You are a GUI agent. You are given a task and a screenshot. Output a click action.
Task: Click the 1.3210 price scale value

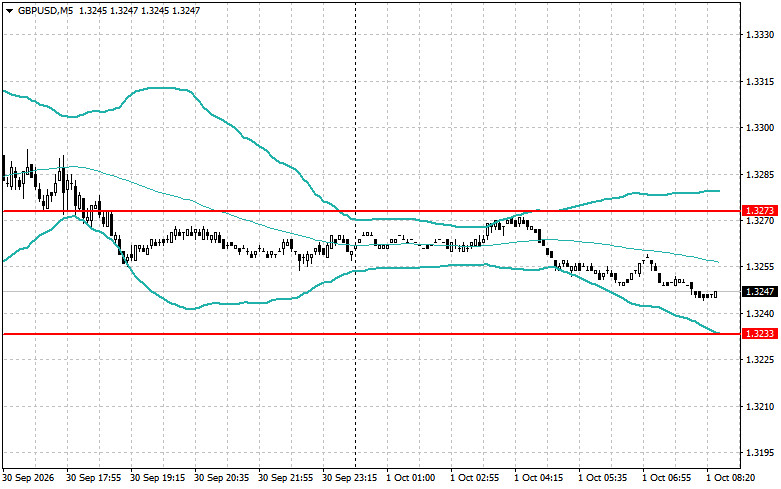click(760, 407)
